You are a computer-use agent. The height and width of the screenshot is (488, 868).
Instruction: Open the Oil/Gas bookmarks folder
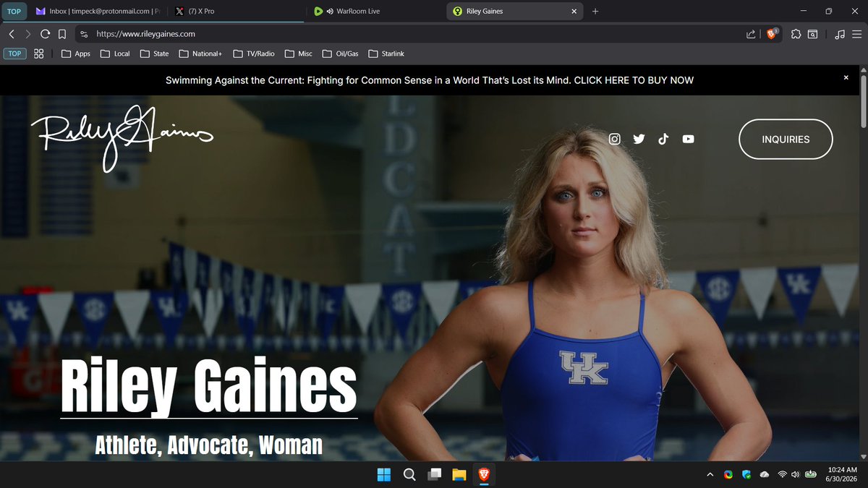[x=341, y=53]
